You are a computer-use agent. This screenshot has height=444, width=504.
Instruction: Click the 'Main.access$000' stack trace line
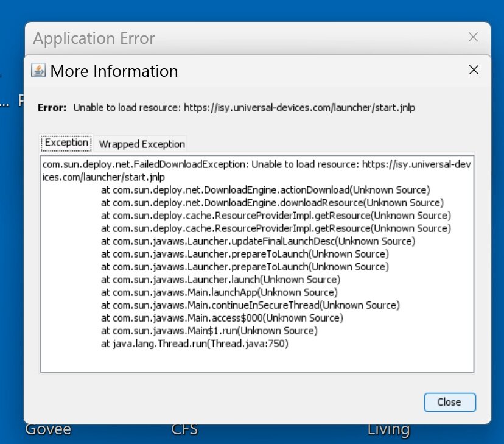(x=222, y=318)
